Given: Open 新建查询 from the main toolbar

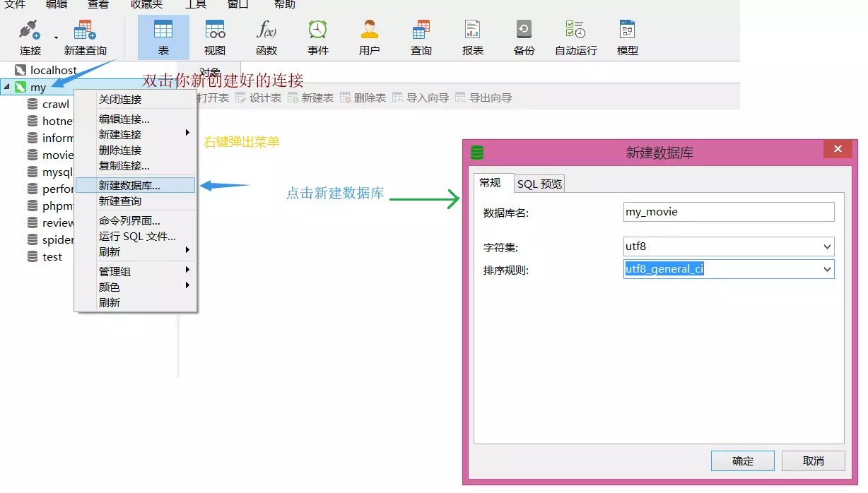Looking at the screenshot, I should pyautogui.click(x=85, y=35).
